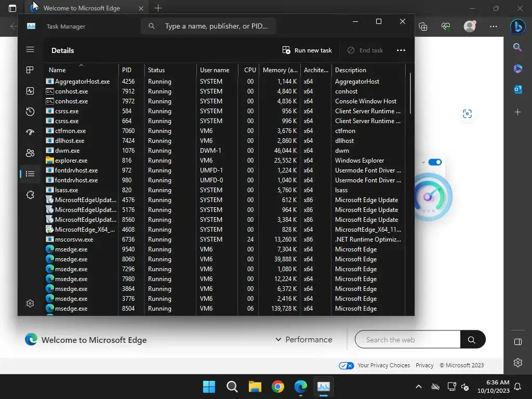The width and height of the screenshot is (532, 399).
Task: Open Edge tab actions menu icon
Action: pyautogui.click(x=12, y=8)
